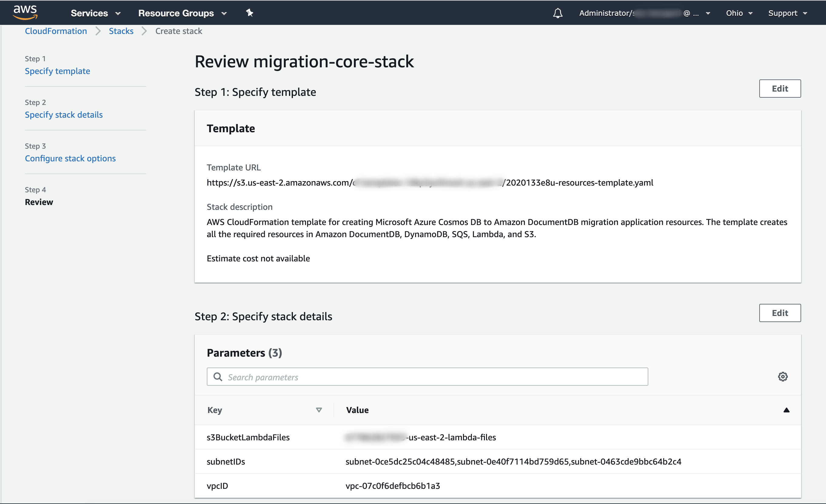
Task: Click the Value column header
Action: (x=357, y=410)
